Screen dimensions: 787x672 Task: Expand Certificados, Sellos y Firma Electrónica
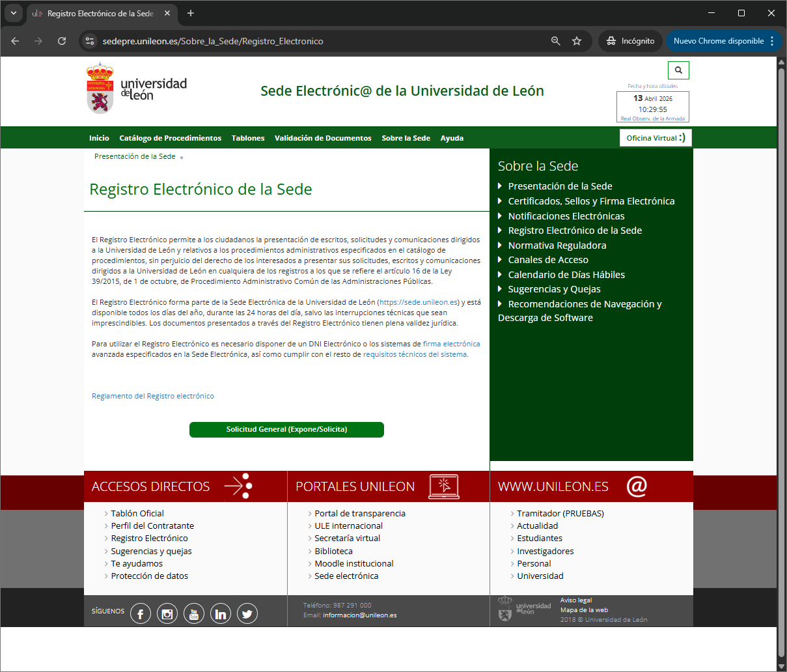pos(591,201)
